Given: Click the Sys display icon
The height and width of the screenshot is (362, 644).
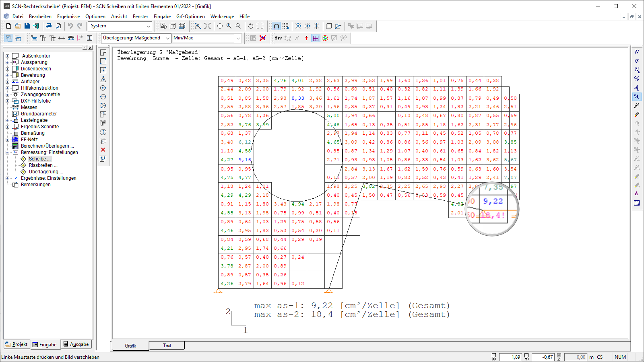Looking at the screenshot, I should [x=279, y=38].
